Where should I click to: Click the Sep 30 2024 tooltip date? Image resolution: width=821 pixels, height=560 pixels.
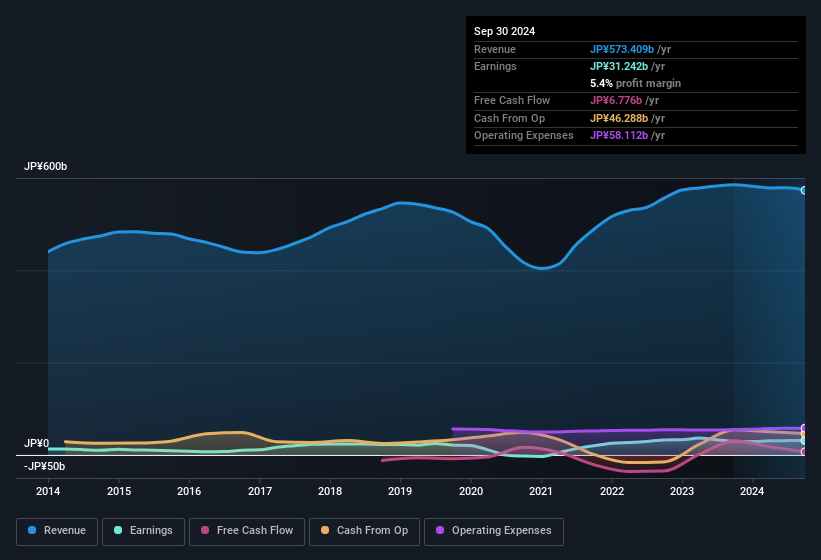[x=504, y=31]
